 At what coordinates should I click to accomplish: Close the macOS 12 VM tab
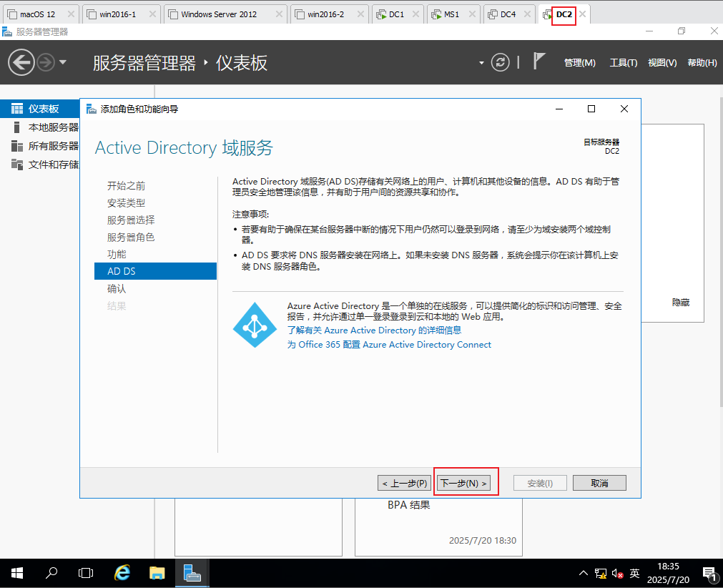(71, 14)
